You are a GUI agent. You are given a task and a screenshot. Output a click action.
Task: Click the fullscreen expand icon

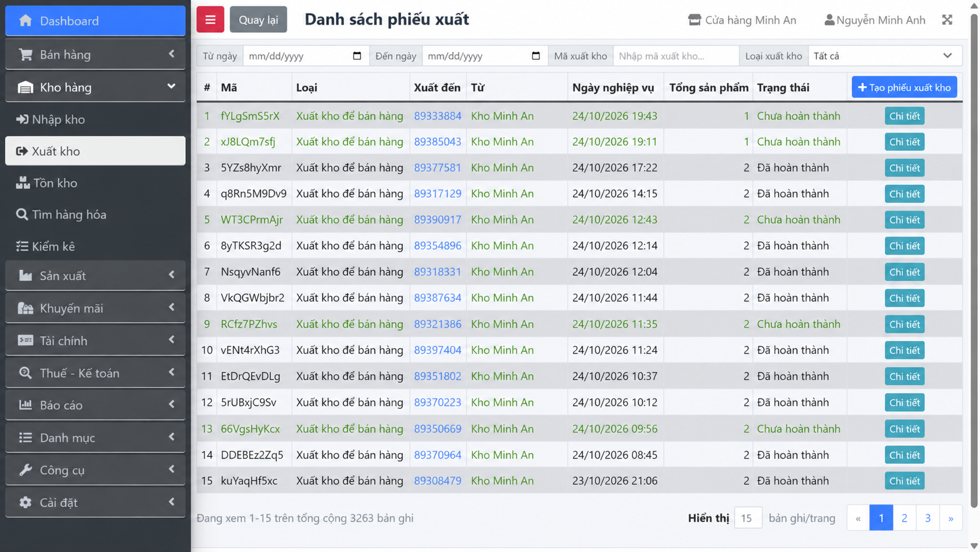947,20
